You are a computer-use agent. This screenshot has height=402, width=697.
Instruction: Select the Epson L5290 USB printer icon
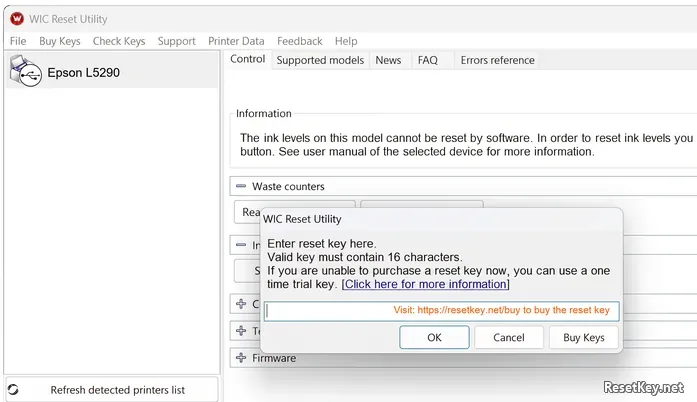click(x=26, y=71)
